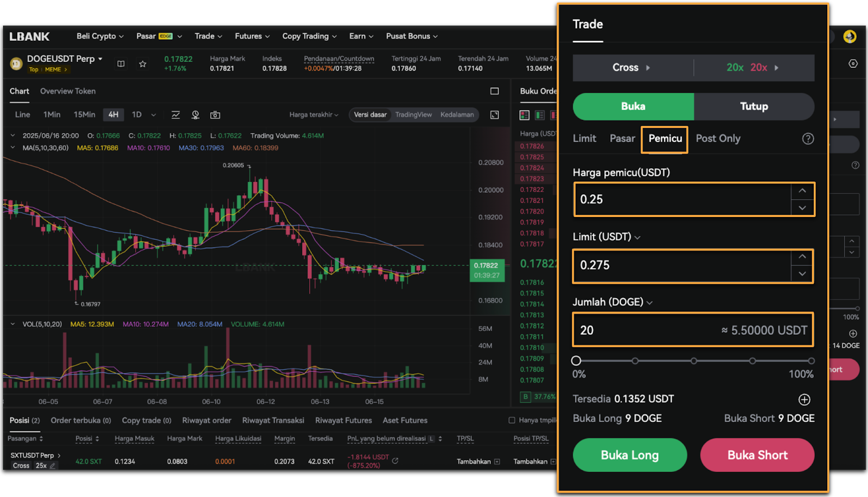Click the amount slider's 0% handle

576,361
